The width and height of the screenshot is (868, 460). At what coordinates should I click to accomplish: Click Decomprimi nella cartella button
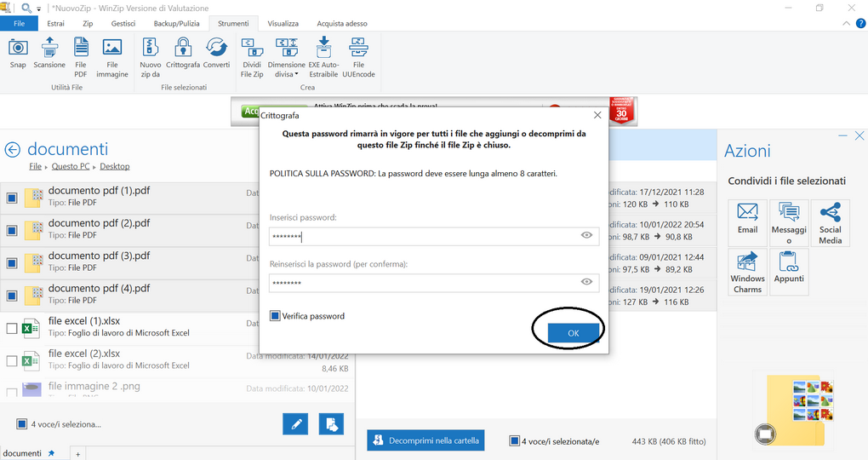(425, 440)
